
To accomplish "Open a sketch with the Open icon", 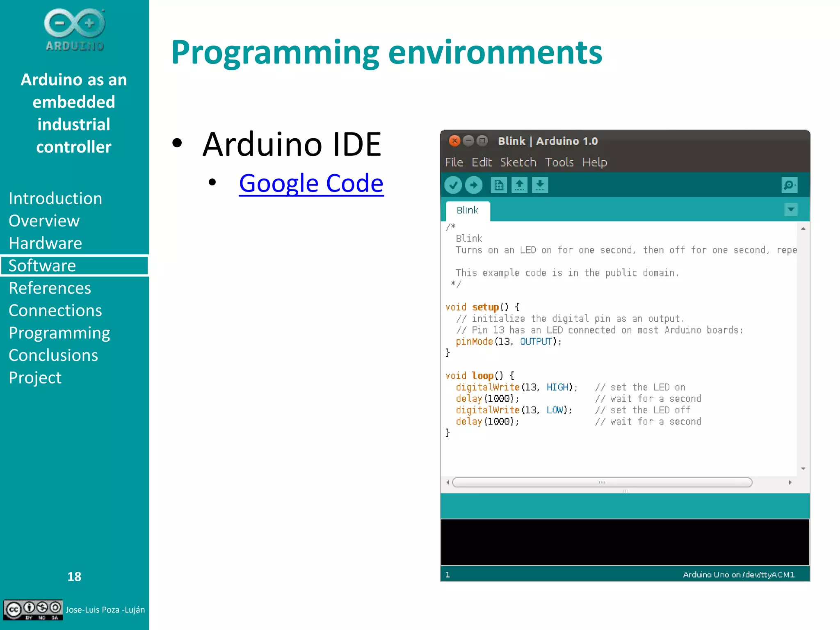I will point(519,185).
